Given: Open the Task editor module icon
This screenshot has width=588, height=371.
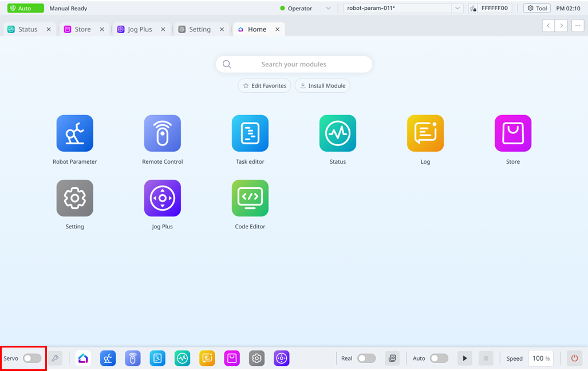Looking at the screenshot, I should tap(250, 133).
